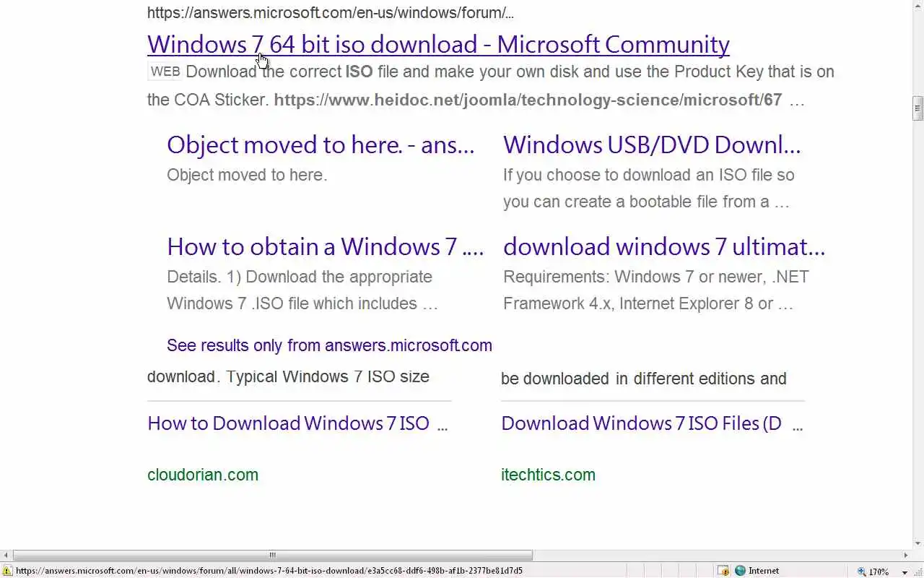Click 'Object moved to here.' description text

tap(247, 175)
